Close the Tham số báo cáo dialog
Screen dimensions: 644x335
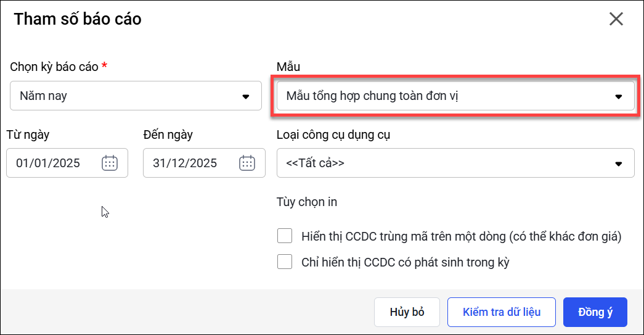click(616, 19)
